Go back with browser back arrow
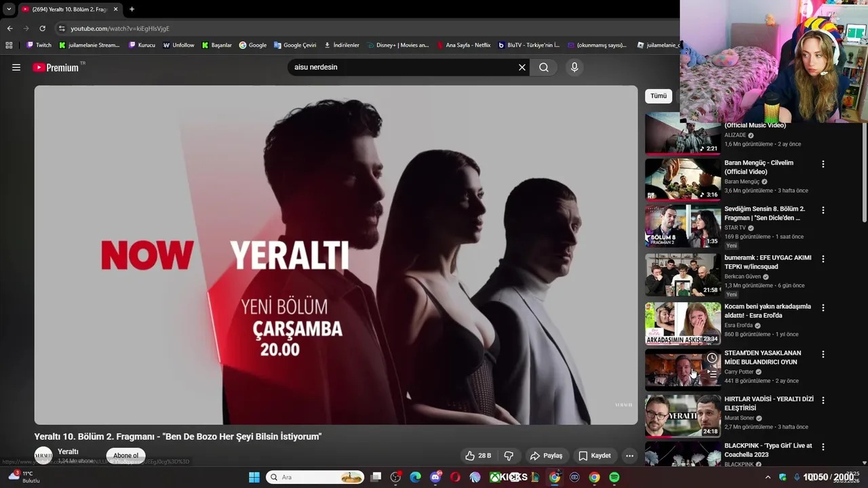 [x=9, y=28]
